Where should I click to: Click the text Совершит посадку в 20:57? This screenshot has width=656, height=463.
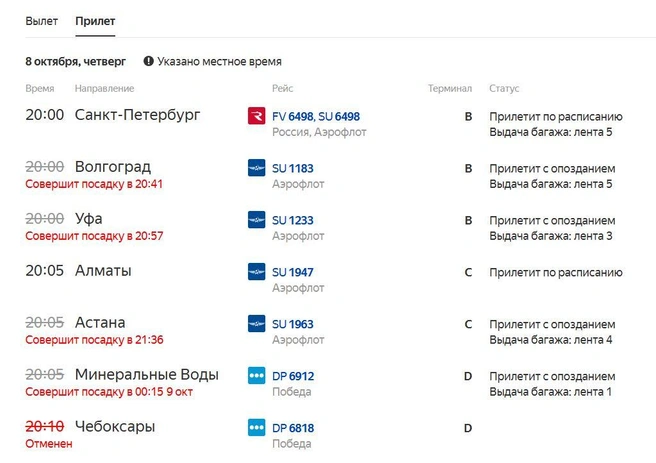coord(94,235)
